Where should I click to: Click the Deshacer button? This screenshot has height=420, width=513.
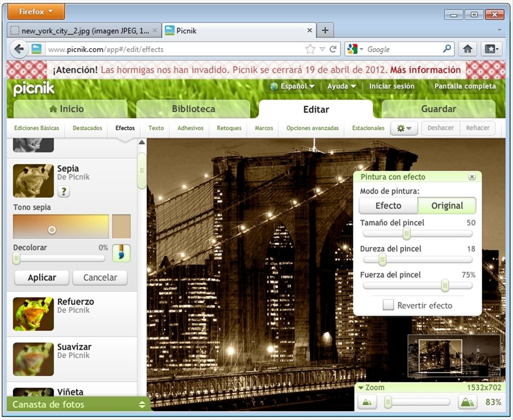click(440, 128)
